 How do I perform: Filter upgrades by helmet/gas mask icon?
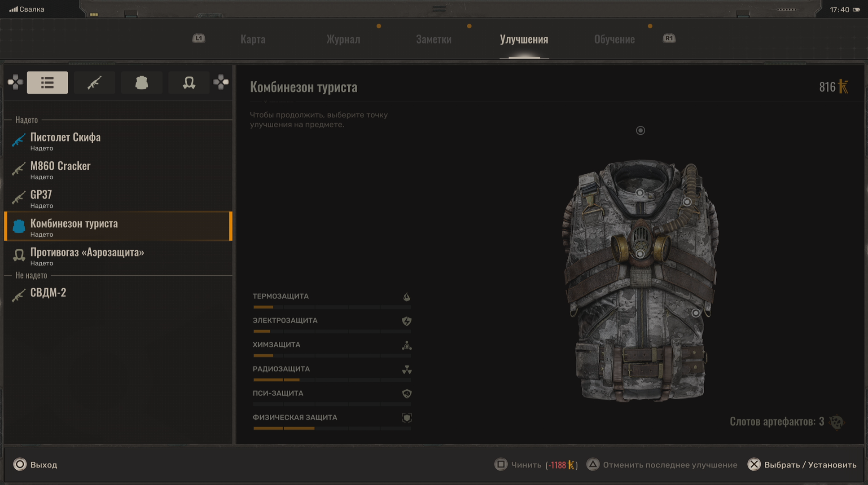point(189,83)
